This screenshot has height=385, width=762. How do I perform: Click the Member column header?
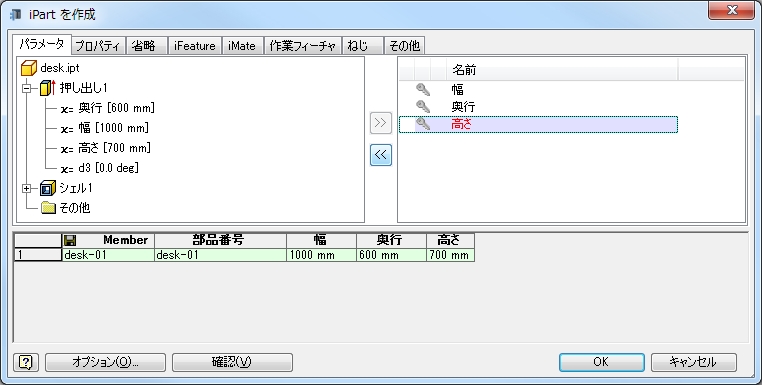[108, 240]
